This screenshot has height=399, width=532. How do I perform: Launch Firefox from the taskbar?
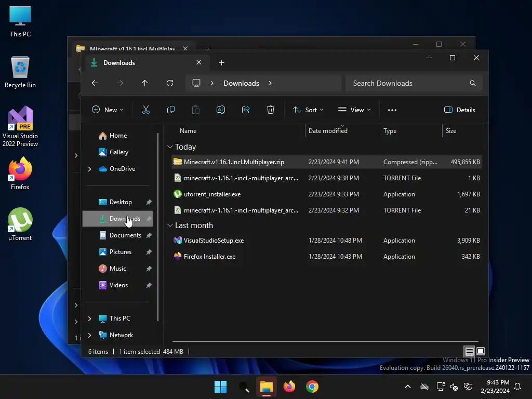[x=289, y=387]
